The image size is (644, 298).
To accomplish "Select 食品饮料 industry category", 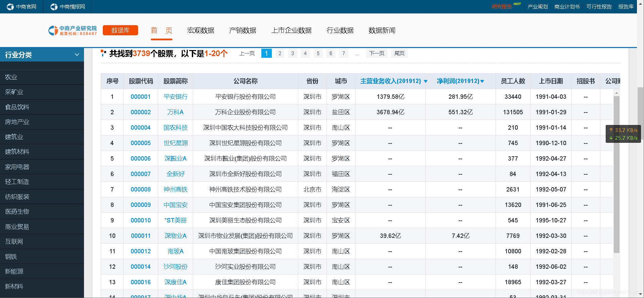I will pyautogui.click(x=42, y=107).
